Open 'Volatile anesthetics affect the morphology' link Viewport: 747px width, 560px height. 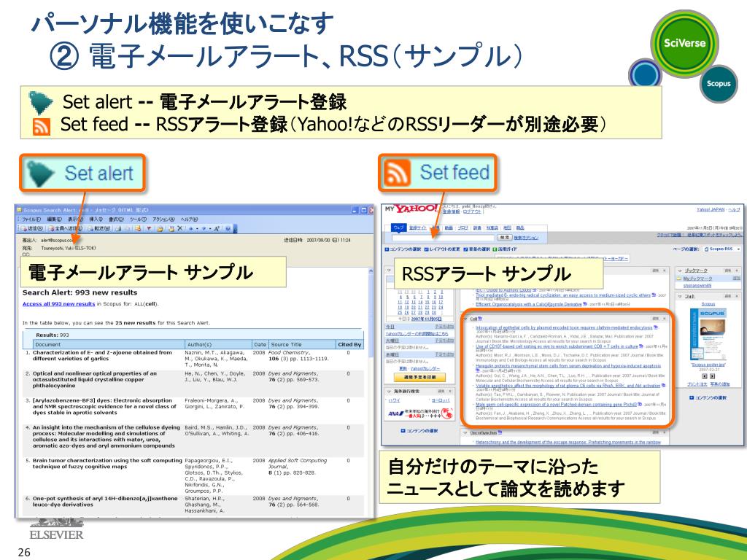coord(568,386)
